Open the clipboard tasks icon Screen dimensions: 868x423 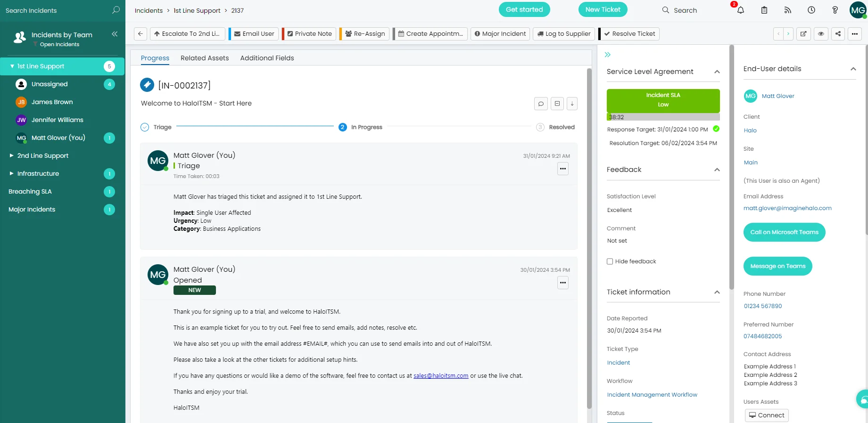(764, 10)
